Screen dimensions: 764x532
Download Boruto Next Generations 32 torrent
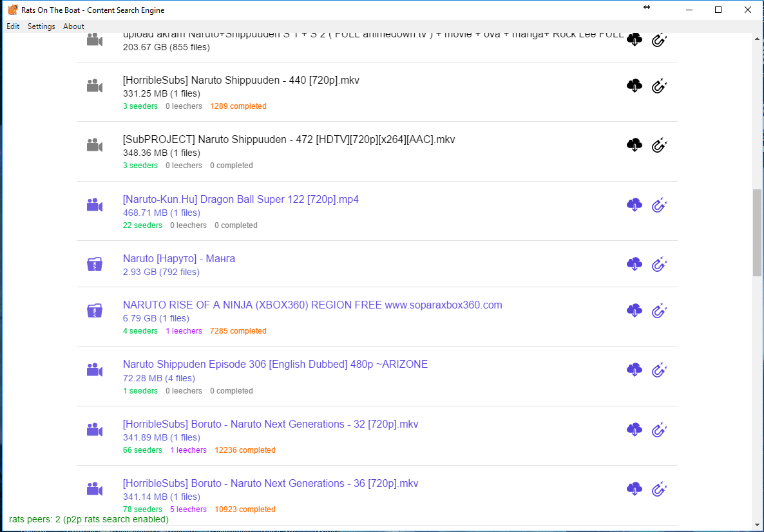pos(635,430)
